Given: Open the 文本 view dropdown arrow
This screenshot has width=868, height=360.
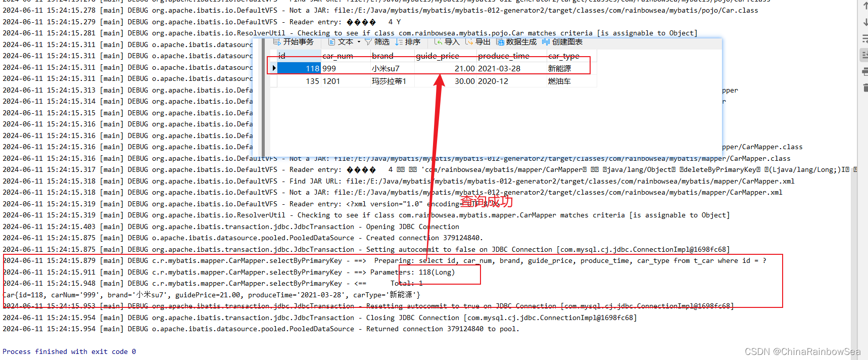Looking at the screenshot, I should pyautogui.click(x=359, y=42).
